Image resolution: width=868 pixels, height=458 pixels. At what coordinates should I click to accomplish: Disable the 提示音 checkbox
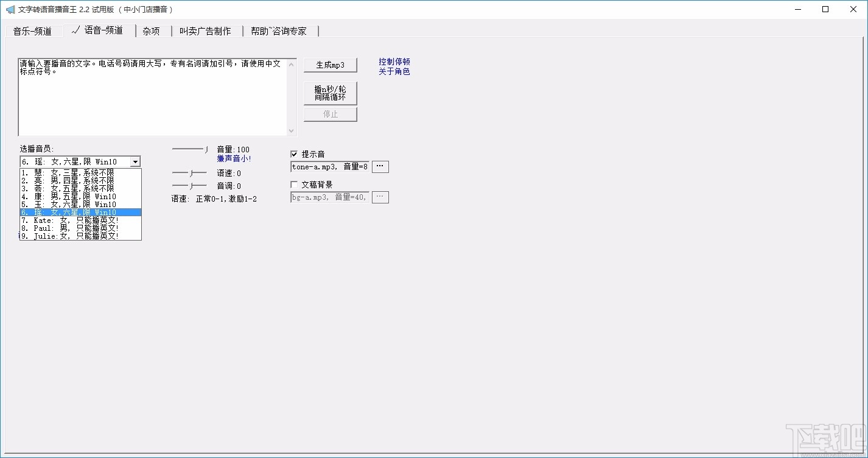click(294, 153)
